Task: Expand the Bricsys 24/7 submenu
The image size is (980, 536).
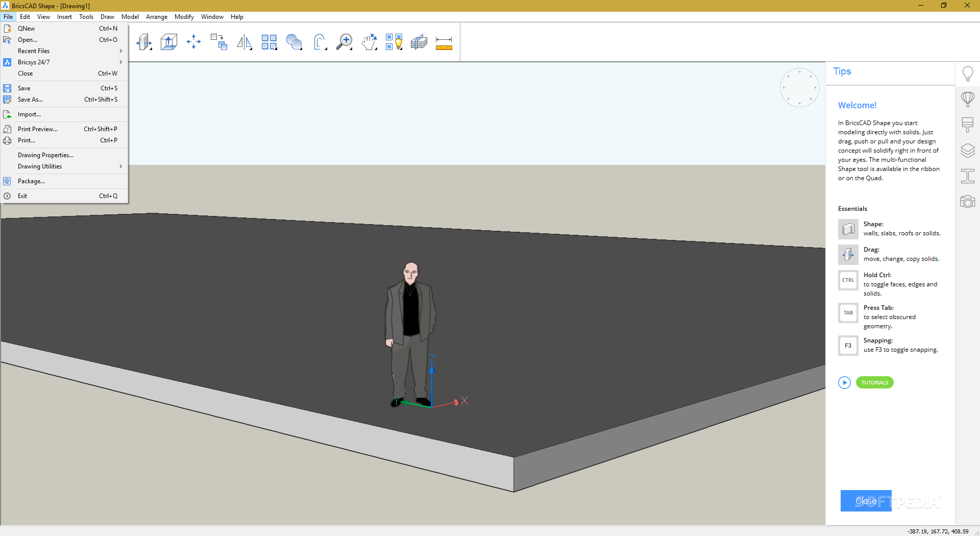Action: point(64,62)
